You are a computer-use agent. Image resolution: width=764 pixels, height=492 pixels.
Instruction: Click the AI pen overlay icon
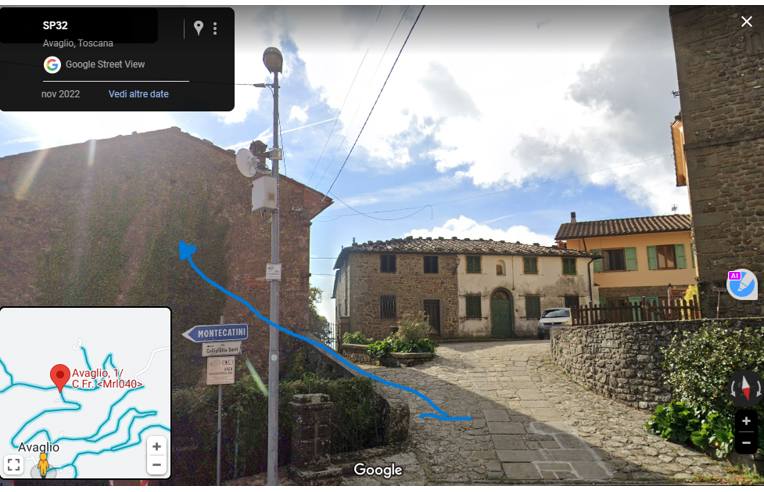[742, 284]
